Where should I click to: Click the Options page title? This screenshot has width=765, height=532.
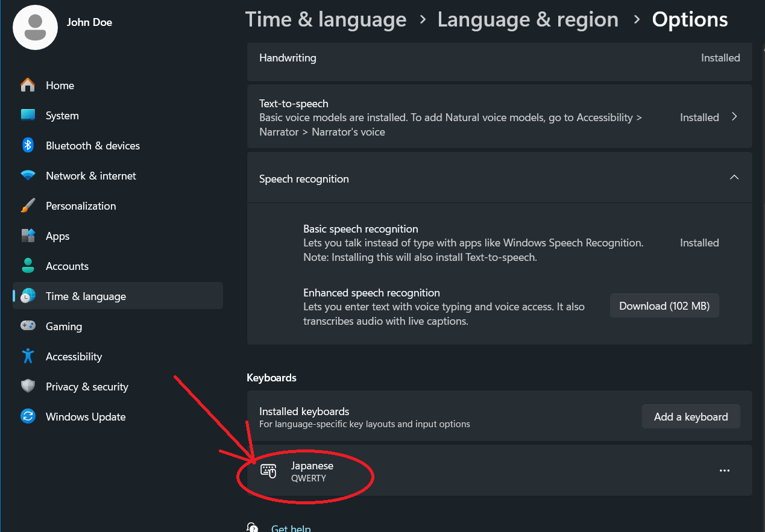click(690, 19)
